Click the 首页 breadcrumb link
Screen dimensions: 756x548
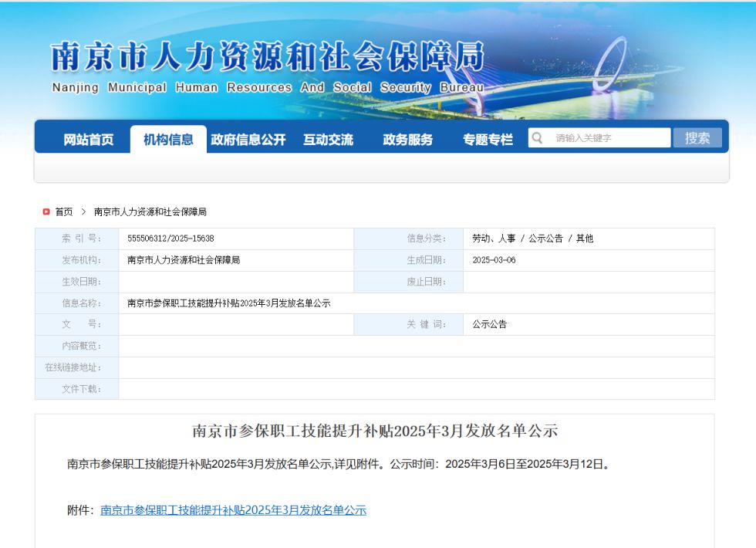pyautogui.click(x=64, y=211)
